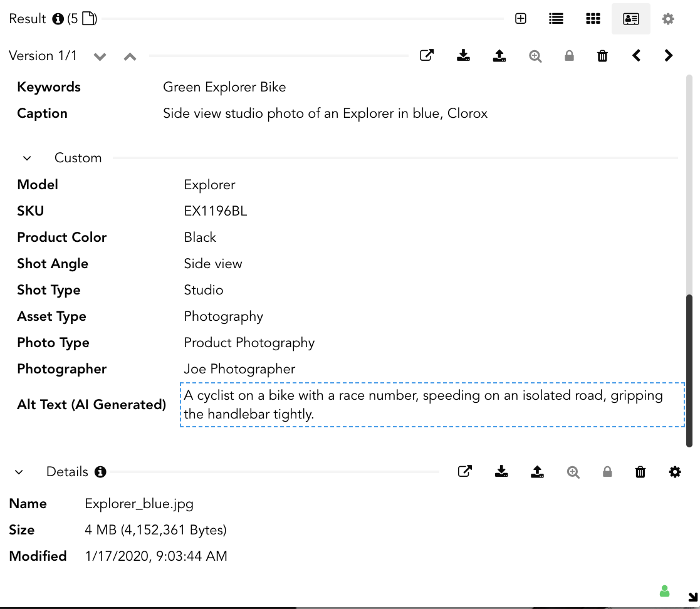Collapse the Custom metadata section

tap(26, 158)
